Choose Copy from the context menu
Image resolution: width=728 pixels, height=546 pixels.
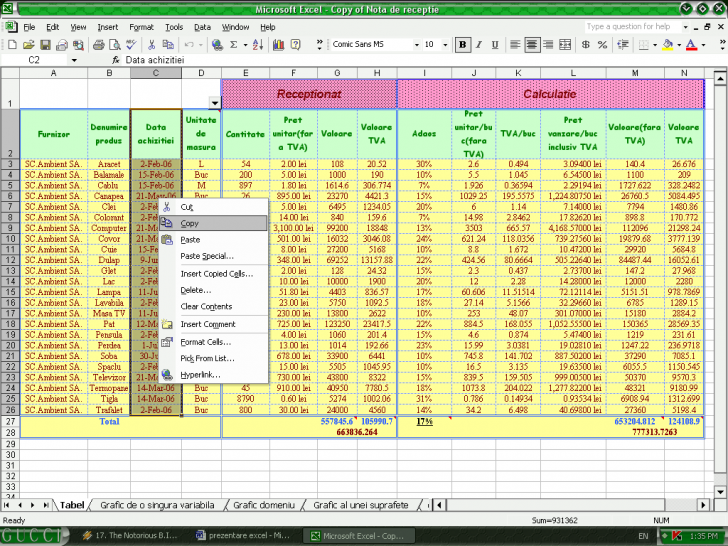214,223
